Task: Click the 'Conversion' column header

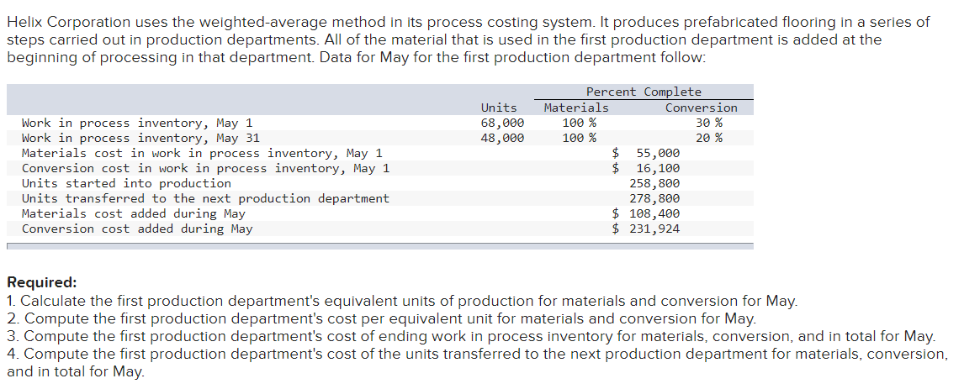Action: click(702, 108)
